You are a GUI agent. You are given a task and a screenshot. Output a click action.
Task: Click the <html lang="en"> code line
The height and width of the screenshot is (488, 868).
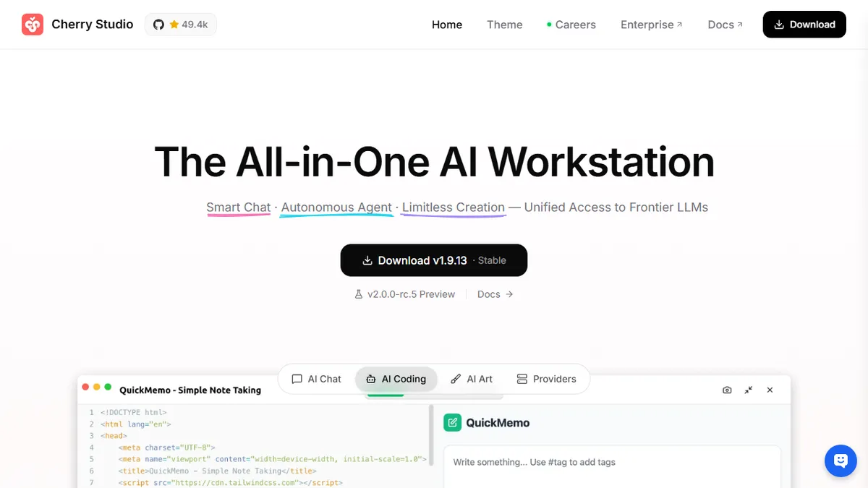tap(136, 424)
